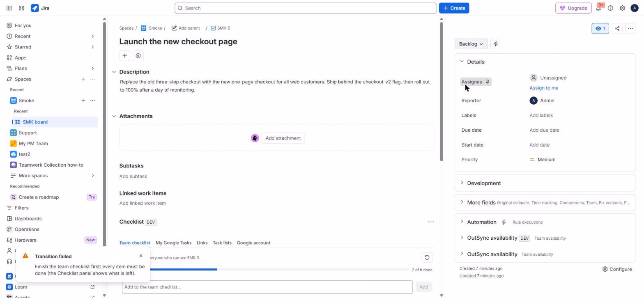
Task: Switch to My Google Tasks tab
Action: click(173, 243)
